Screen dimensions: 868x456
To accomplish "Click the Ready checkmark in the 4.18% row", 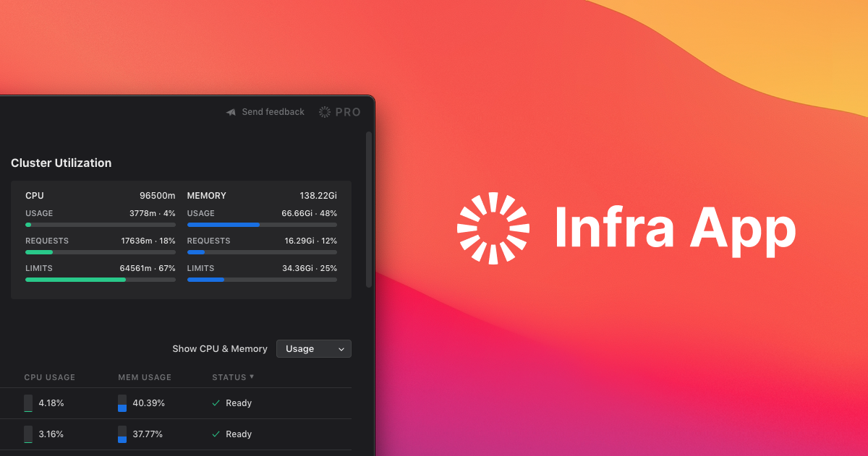I will [216, 403].
